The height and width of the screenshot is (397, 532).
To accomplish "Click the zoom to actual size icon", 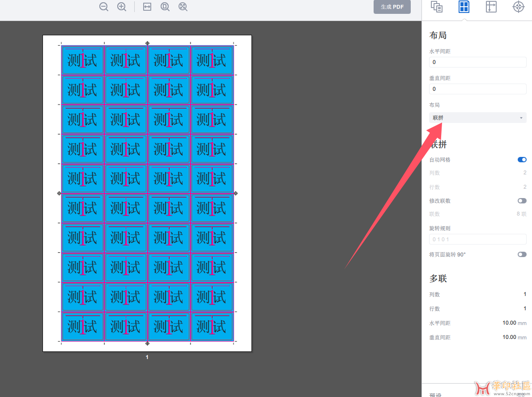I will (x=165, y=7).
